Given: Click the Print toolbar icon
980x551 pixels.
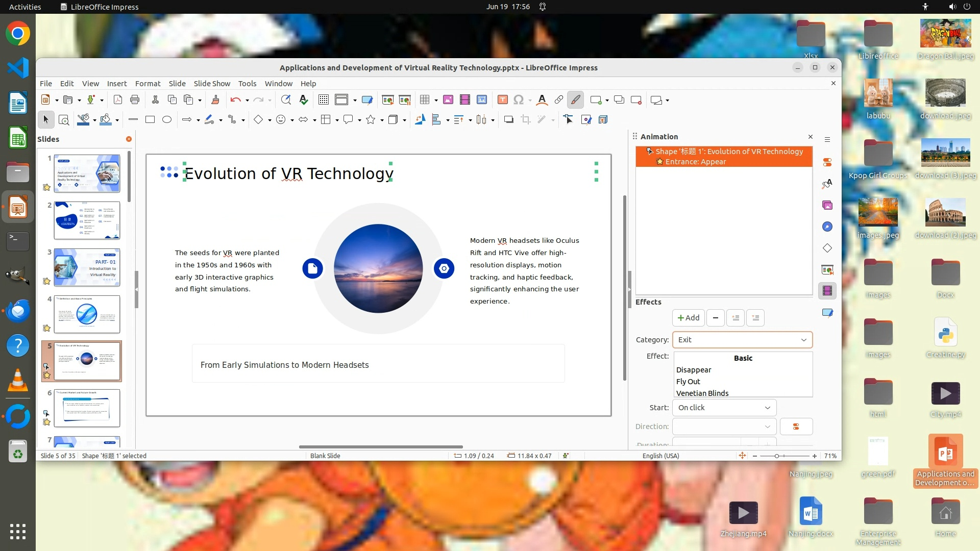Looking at the screenshot, I should pos(135,100).
